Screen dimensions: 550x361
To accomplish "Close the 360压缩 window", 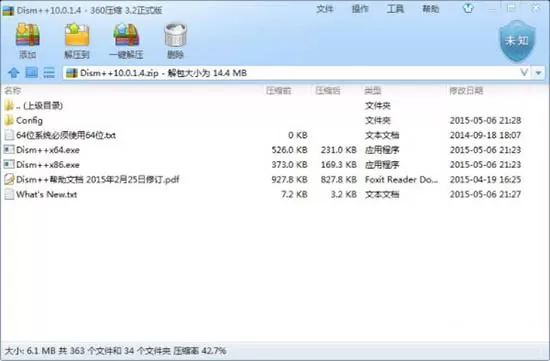I will tap(536, 8).
